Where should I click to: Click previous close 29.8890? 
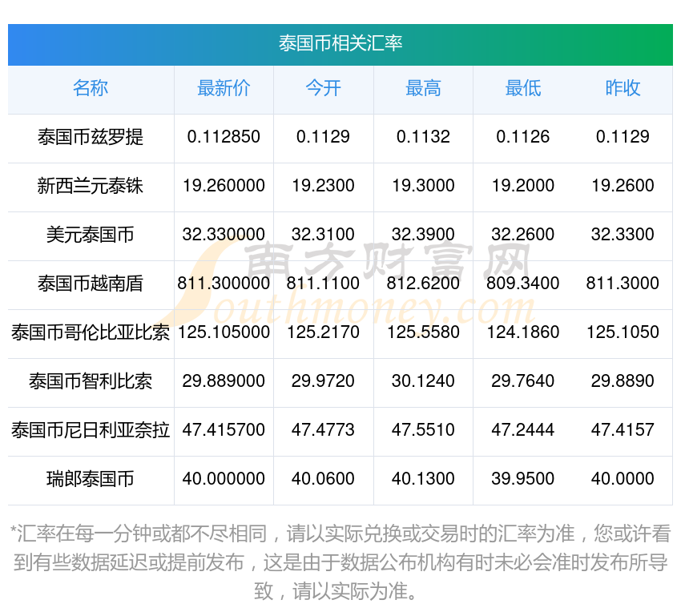pyautogui.click(x=623, y=381)
